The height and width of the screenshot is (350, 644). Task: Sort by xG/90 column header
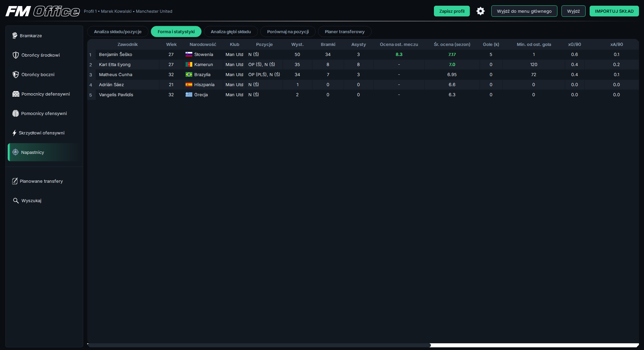click(x=575, y=44)
